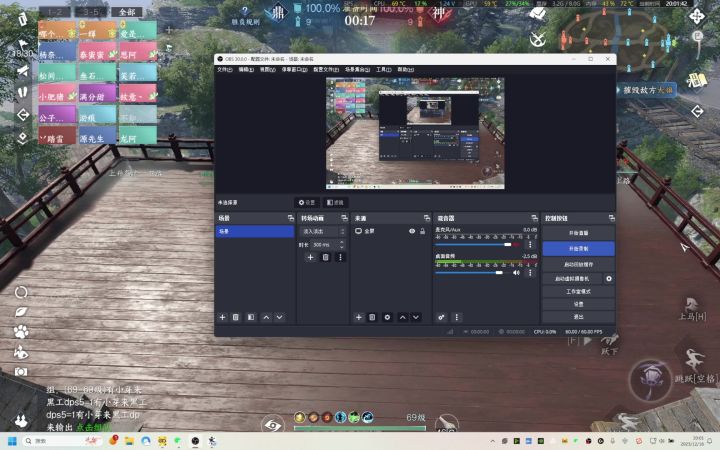Undock the Controls panel with float icon
This screenshot has height=450, width=720.
pos(611,218)
